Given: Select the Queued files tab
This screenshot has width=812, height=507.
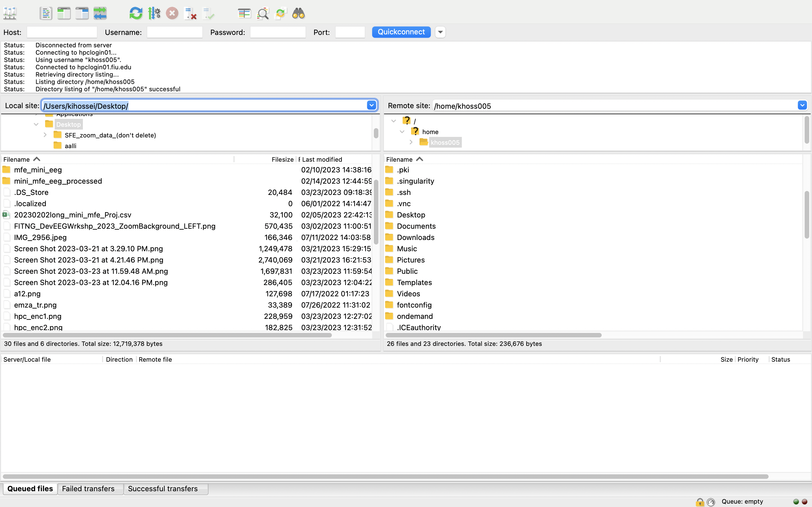Looking at the screenshot, I should pos(30,488).
